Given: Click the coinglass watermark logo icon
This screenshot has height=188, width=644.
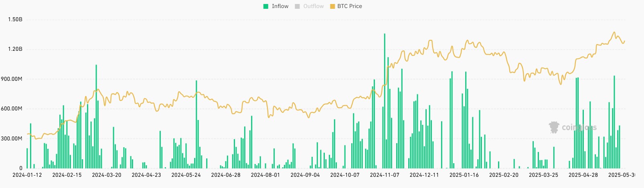Looking at the screenshot, I should click(554, 128).
